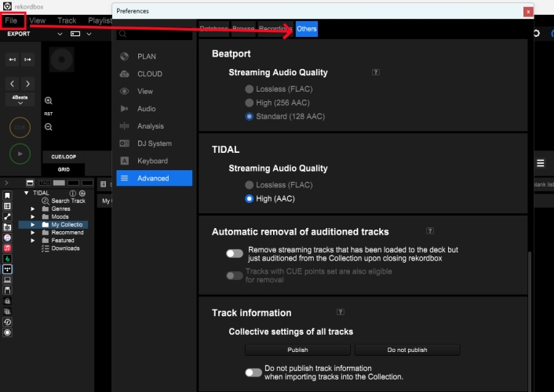
Task: Click the green circular play button
Action: point(20,154)
